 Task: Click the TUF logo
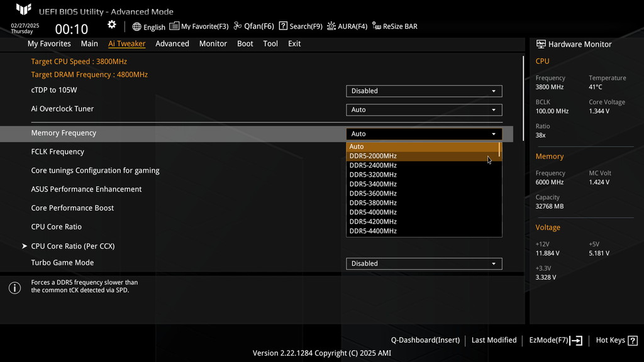23,9
